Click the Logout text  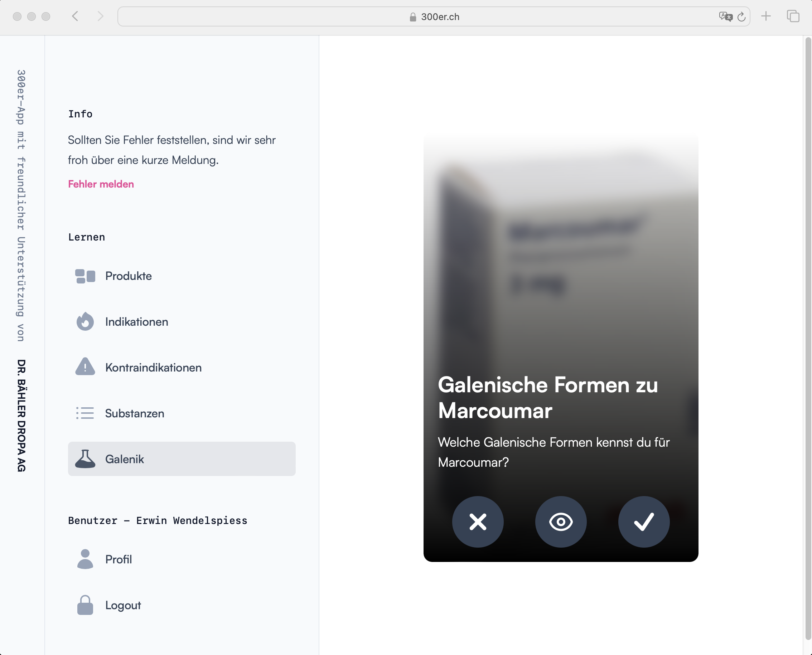[x=123, y=605]
